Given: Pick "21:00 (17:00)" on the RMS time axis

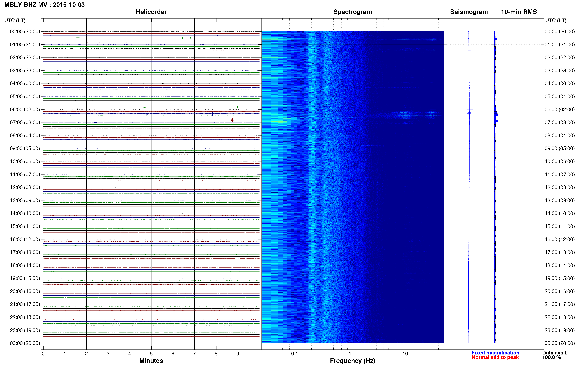Looking at the screenshot, I should pyautogui.click(x=560, y=304).
